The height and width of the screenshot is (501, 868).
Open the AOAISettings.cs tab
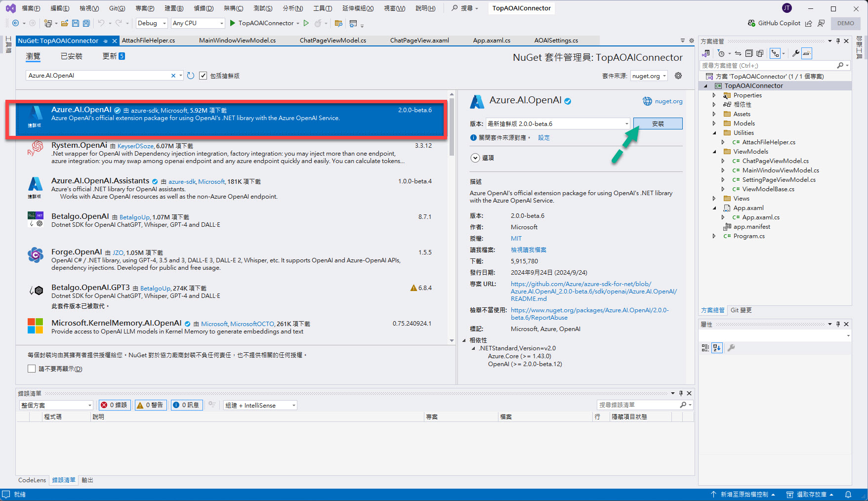pyautogui.click(x=556, y=41)
